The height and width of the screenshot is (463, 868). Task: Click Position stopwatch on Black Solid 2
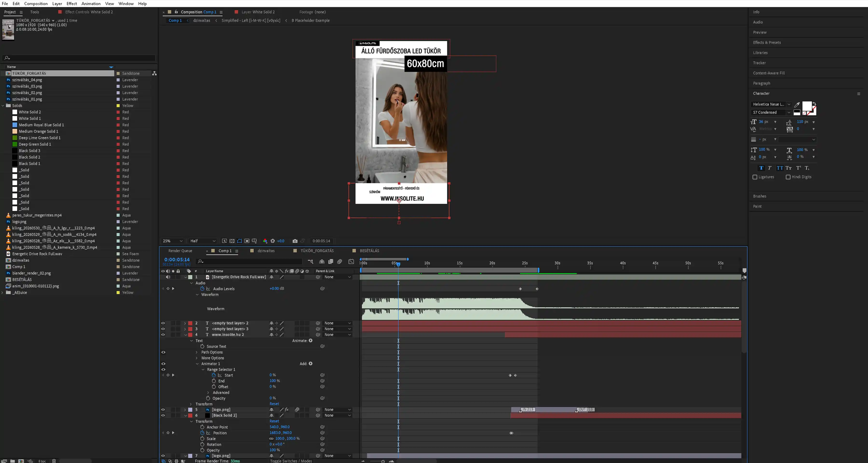202,433
